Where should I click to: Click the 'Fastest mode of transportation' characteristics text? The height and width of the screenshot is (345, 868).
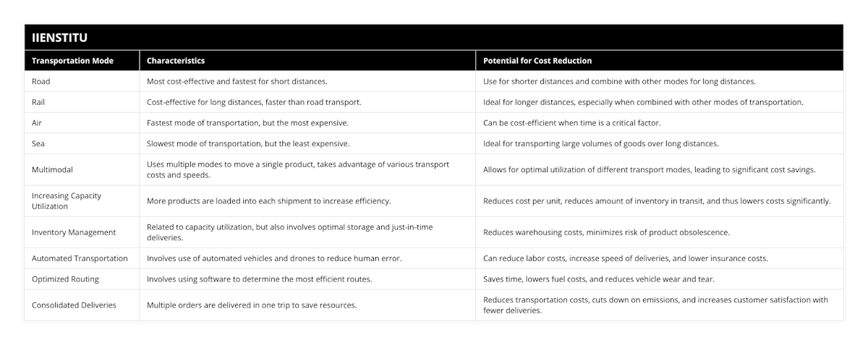tap(248, 123)
